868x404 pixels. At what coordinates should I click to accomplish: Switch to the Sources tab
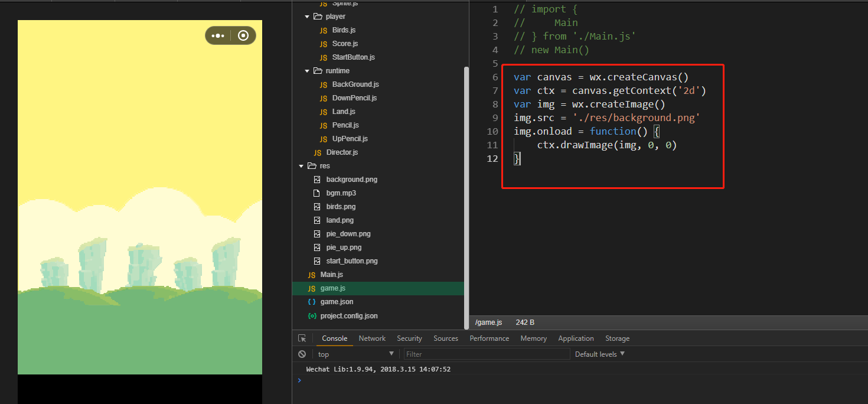pyautogui.click(x=446, y=338)
